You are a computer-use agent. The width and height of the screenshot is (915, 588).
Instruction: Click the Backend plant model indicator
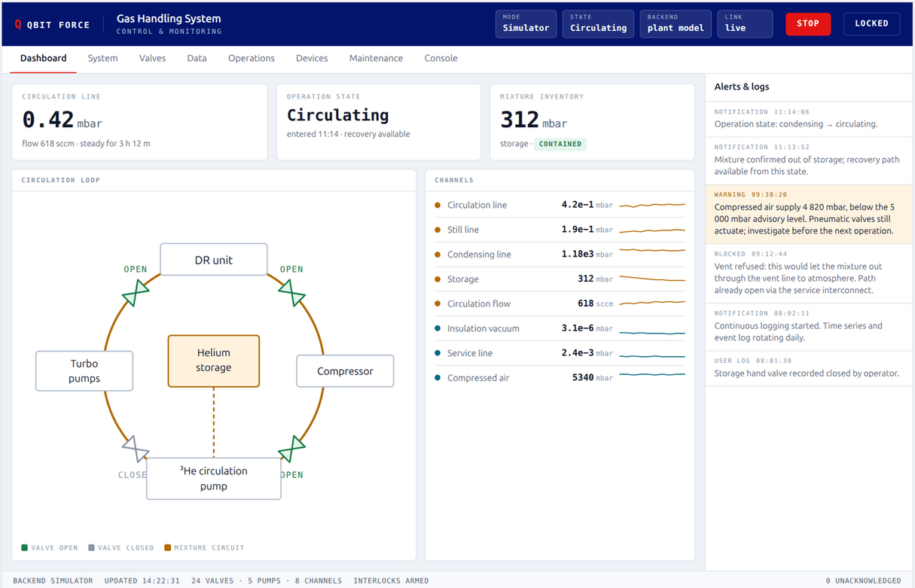pos(676,23)
